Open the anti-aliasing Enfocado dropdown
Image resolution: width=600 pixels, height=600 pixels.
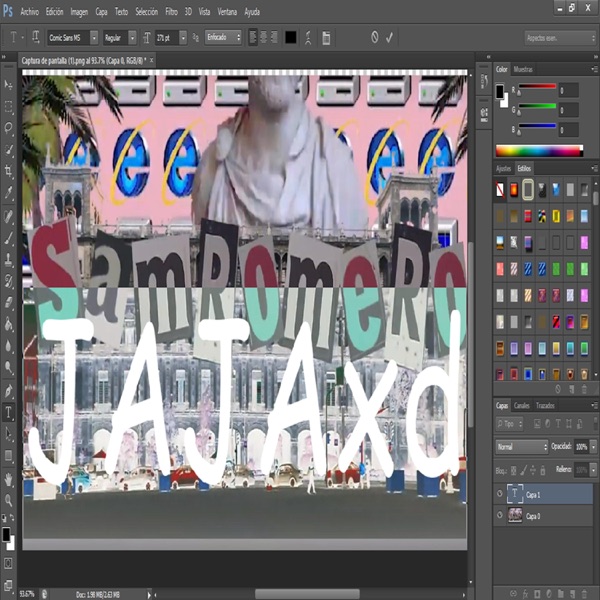click(x=223, y=38)
